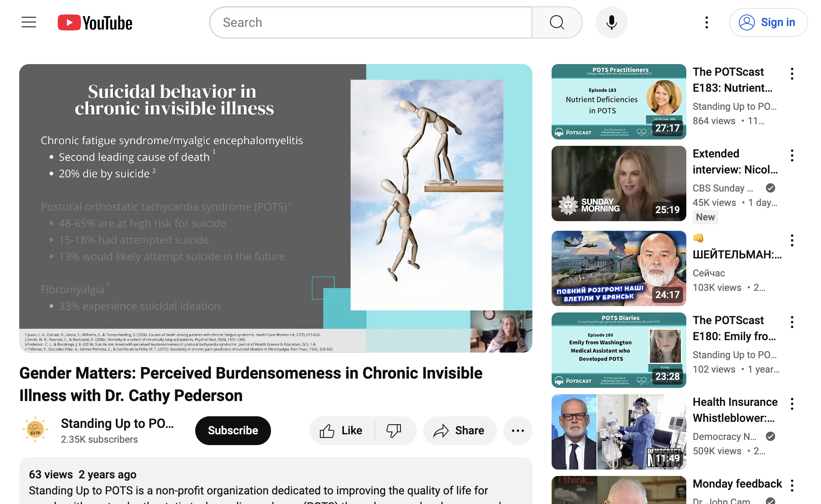Click the '864 views' text
Image resolution: width=821 pixels, height=504 pixels.
tap(714, 121)
